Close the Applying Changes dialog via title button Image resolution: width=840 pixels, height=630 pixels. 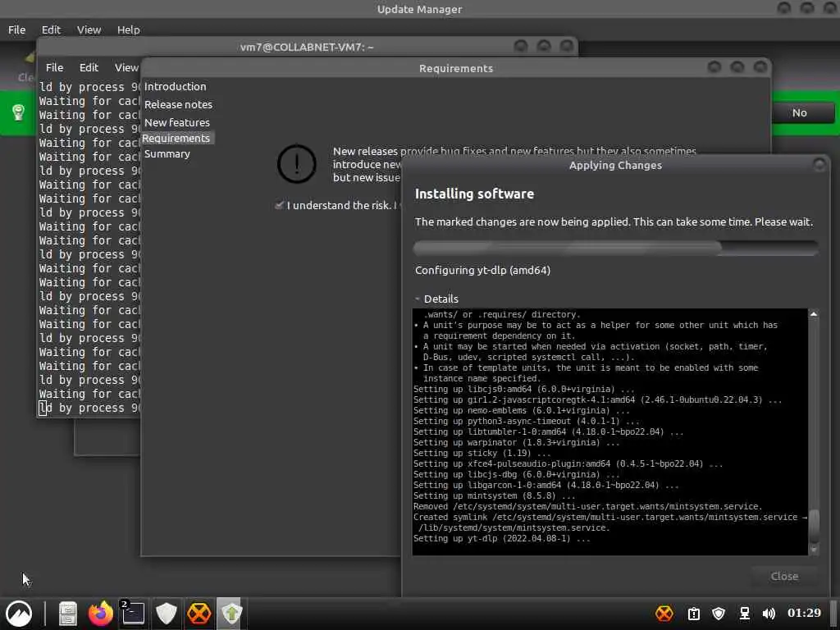click(x=819, y=164)
